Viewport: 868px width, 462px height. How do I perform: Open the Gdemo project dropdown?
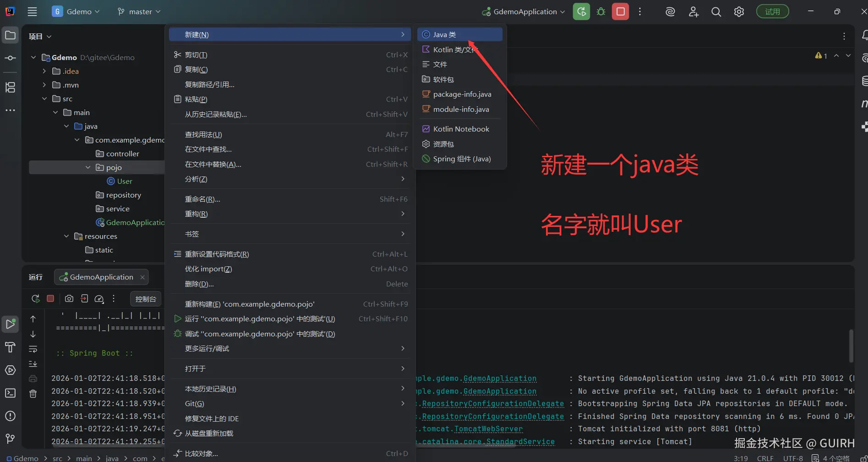tap(76, 12)
